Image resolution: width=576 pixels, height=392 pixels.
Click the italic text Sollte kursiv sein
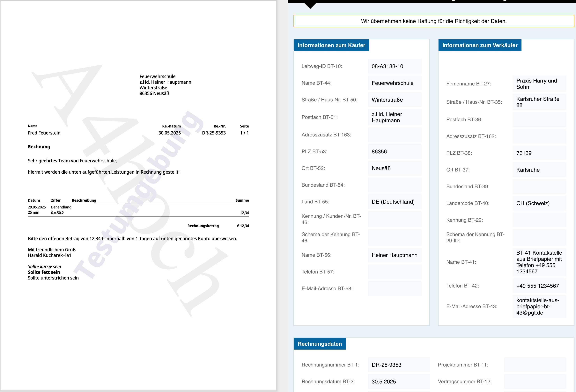(44, 267)
